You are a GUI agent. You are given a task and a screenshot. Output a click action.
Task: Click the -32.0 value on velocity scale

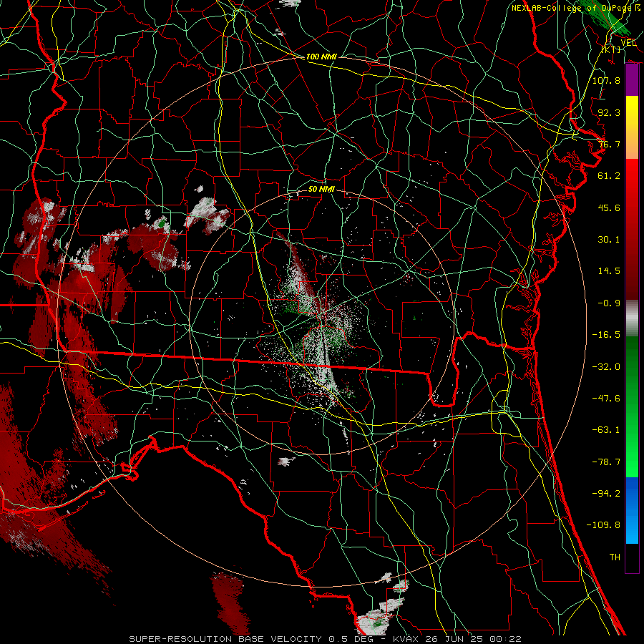pyautogui.click(x=606, y=366)
